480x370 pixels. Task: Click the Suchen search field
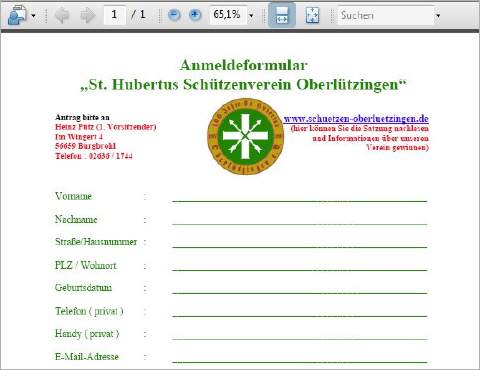(386, 15)
